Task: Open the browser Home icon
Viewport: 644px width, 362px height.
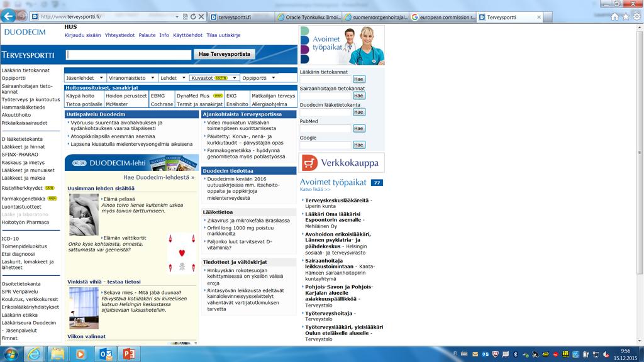Action: [x=614, y=17]
